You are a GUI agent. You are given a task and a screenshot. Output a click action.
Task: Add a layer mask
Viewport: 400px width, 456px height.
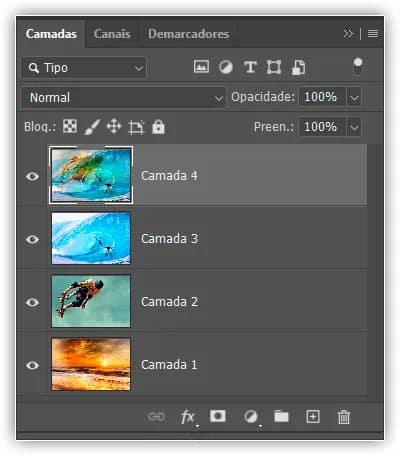click(x=218, y=416)
